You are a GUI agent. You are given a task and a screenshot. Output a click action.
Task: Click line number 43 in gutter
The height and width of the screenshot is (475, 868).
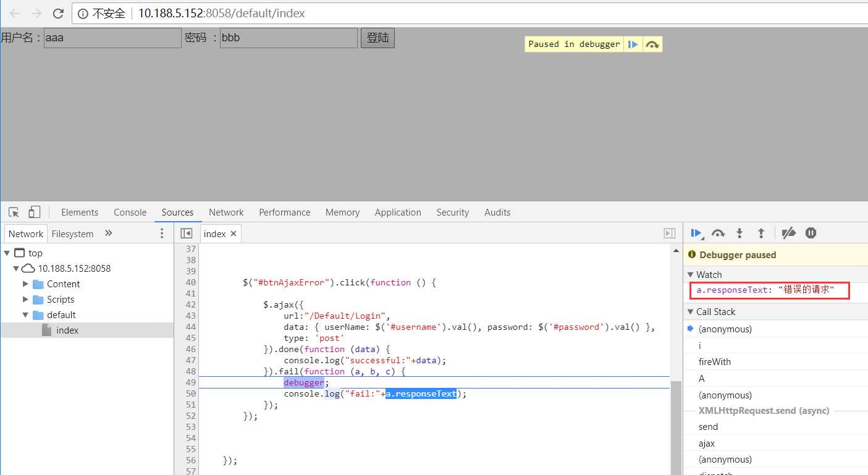pos(190,316)
